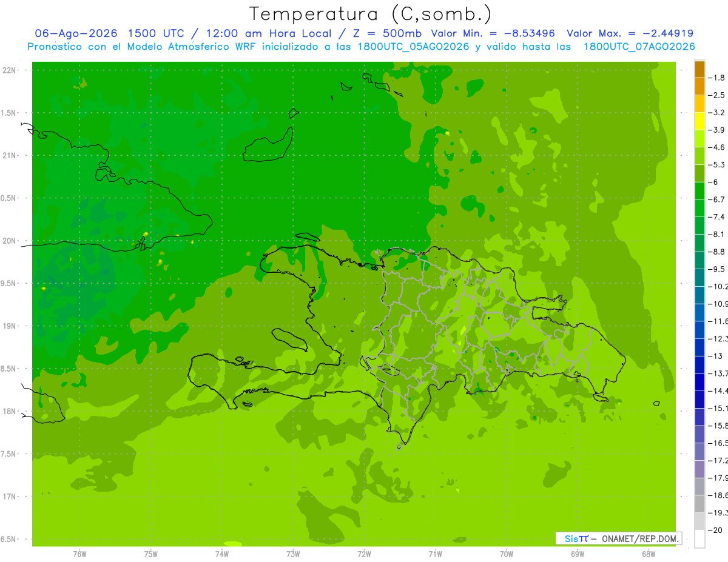Click the teal swatch between -9.5 and -10.2
The image size is (728, 562).
(699, 278)
